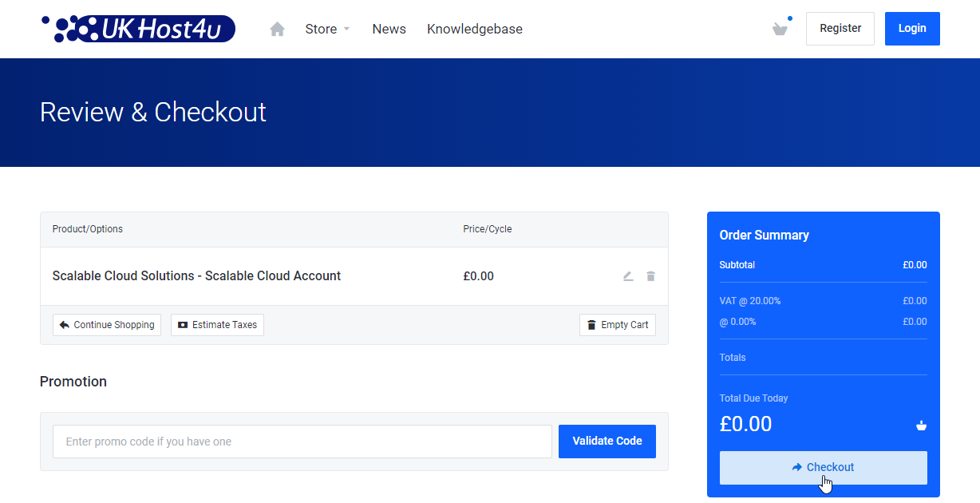Click inside the promo code input field

pos(302,441)
